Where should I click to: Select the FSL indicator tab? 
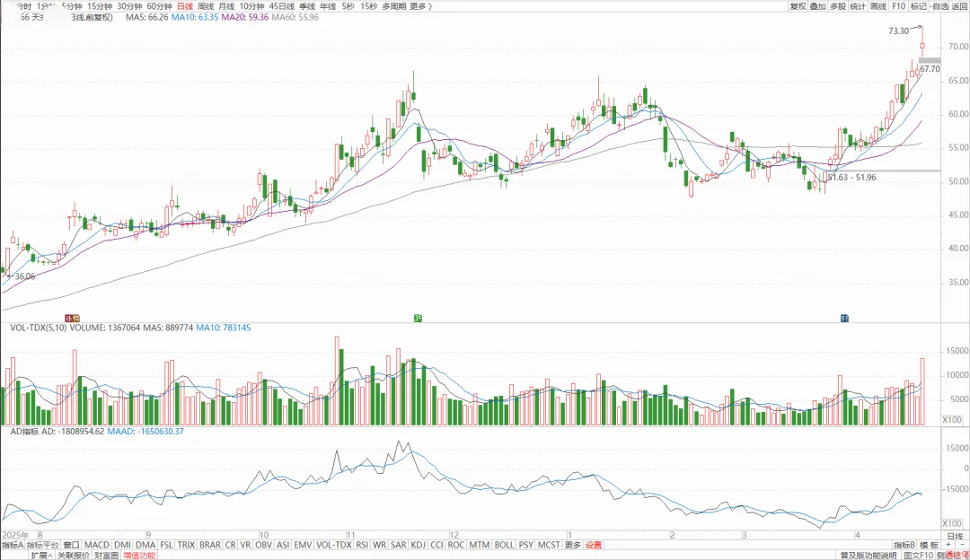[166, 545]
